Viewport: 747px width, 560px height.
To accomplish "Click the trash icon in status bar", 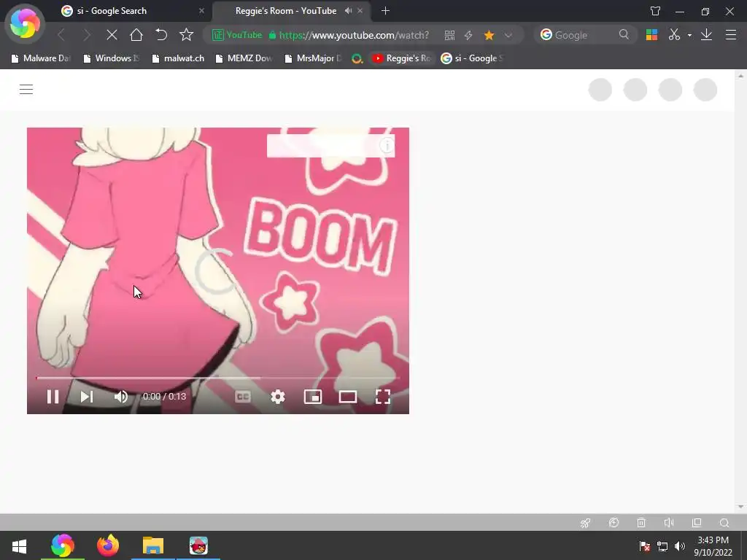I will pyautogui.click(x=641, y=523).
